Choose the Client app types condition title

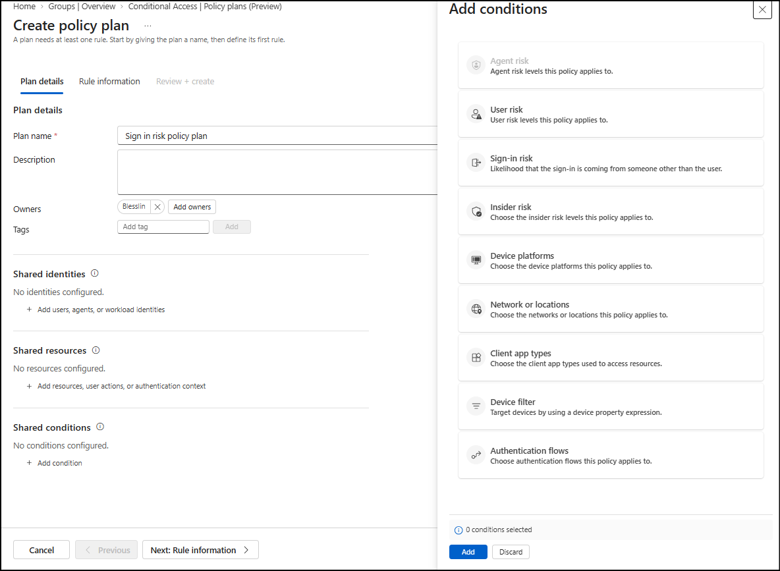(521, 353)
